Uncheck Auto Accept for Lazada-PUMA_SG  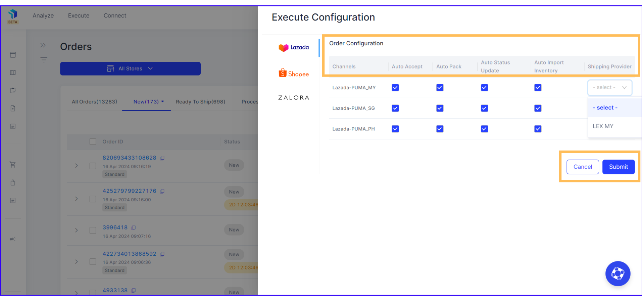(x=395, y=108)
